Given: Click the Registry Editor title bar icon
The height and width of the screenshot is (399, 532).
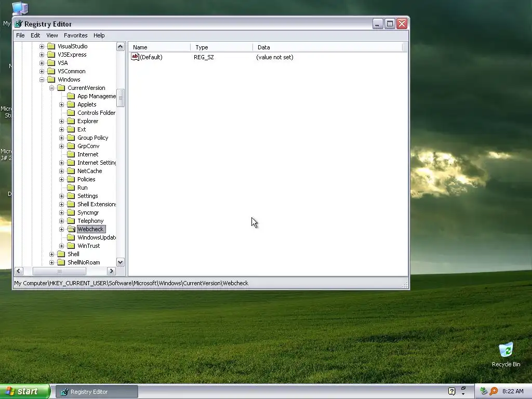Looking at the screenshot, I should (18, 24).
